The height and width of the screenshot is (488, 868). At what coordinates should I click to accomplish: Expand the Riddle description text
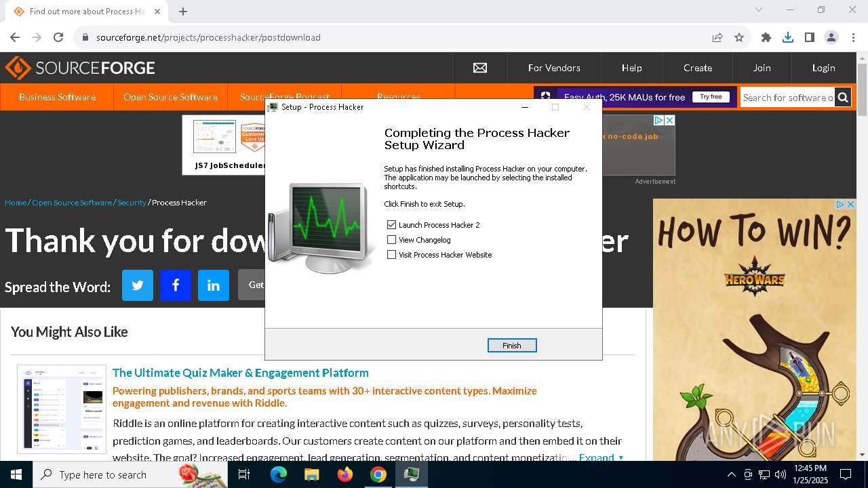coord(601,457)
